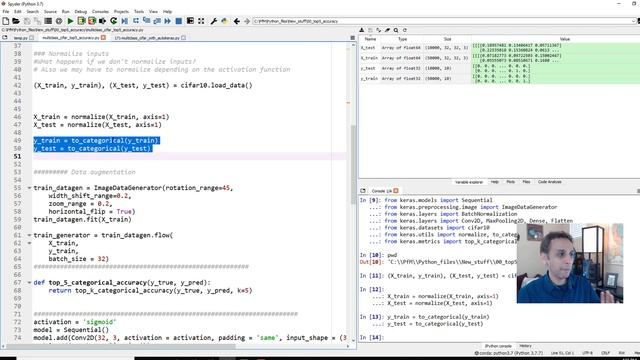This screenshot has width=640, height=360.
Task: Close the Console 1/A tab
Action: (396, 191)
